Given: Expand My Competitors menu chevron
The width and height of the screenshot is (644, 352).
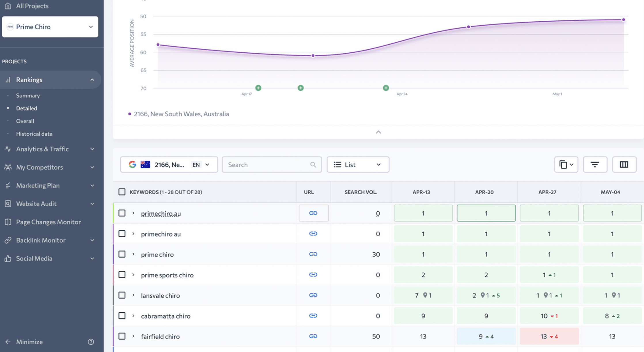Looking at the screenshot, I should [92, 167].
